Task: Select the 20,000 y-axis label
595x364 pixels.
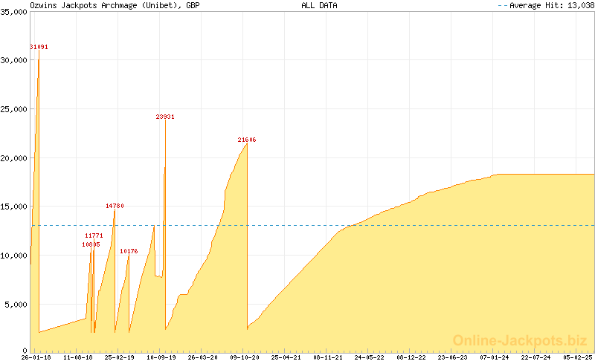Action: (x=14, y=158)
